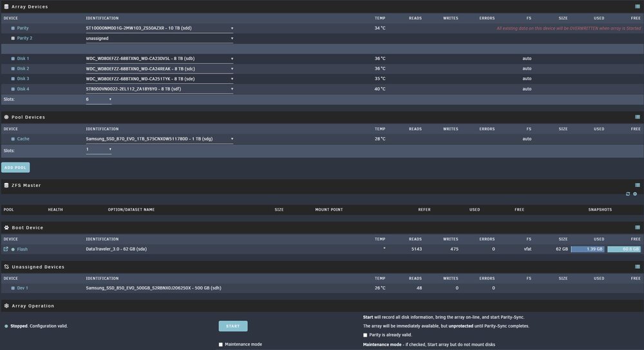Change Array Devices slots count dropdown
Viewport: 644px width, 350px height.
tap(99, 99)
